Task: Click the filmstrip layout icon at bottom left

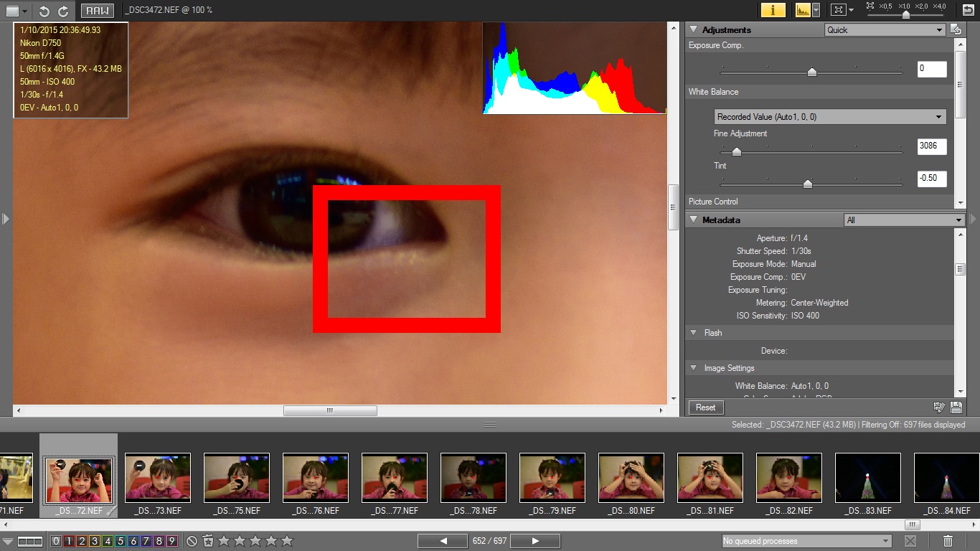Action: coord(29,541)
